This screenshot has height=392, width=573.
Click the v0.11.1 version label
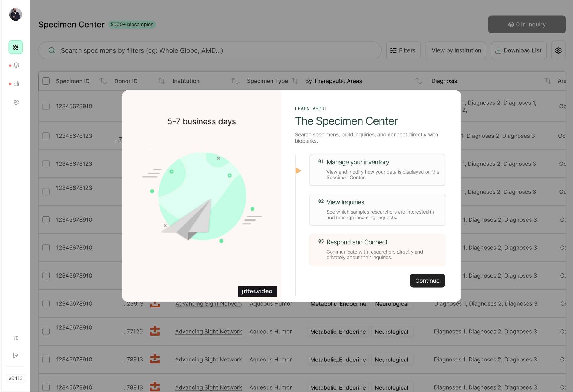[16, 378]
